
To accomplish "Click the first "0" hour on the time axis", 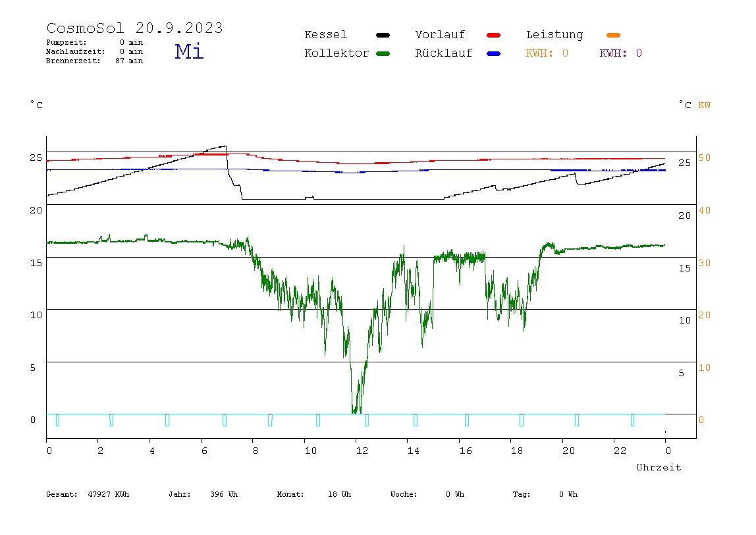I will 49,451.
